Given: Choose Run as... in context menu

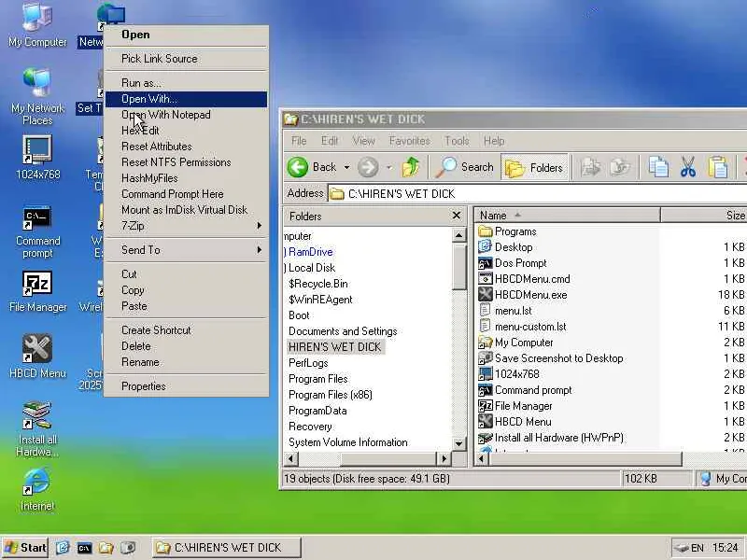Looking at the screenshot, I should pyautogui.click(x=186, y=83).
